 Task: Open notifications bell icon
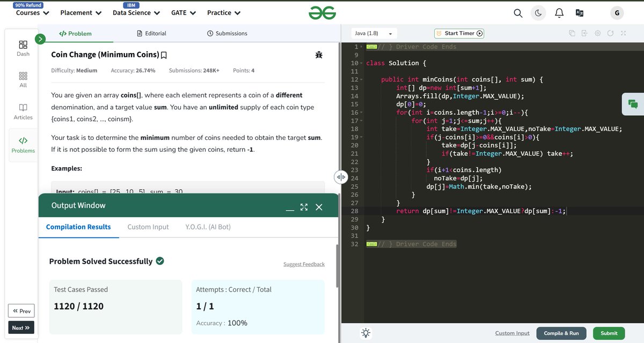click(x=559, y=13)
